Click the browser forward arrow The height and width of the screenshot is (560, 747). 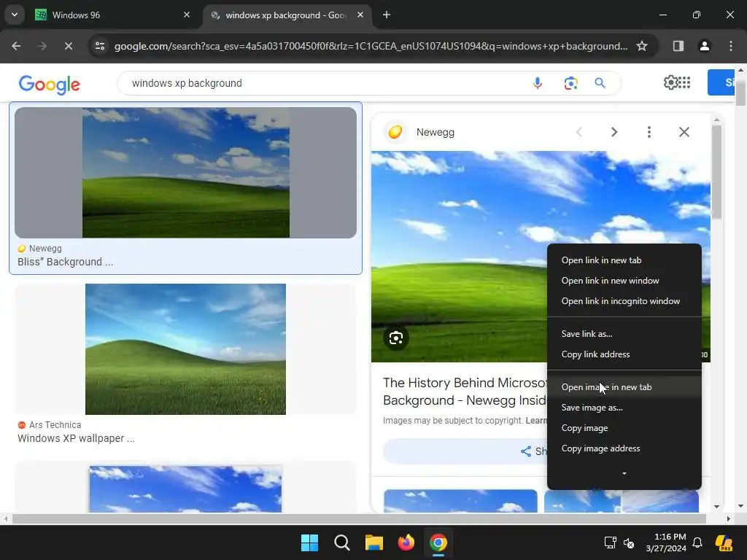[42, 46]
